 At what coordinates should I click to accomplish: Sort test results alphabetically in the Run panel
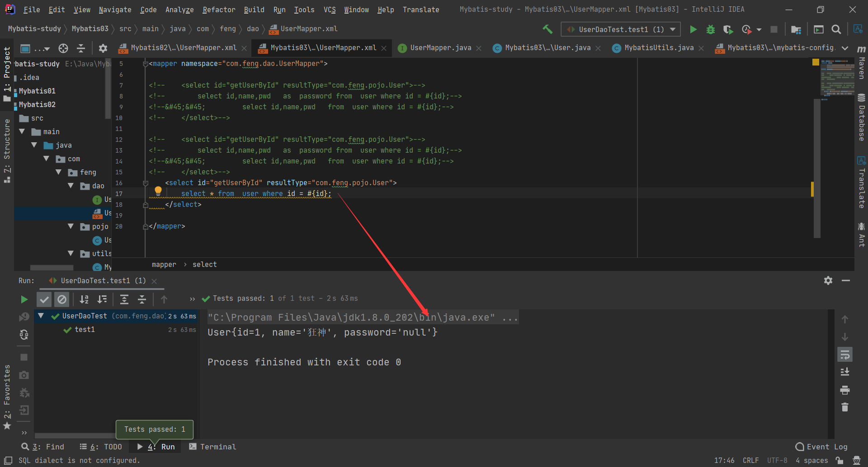[84, 299]
